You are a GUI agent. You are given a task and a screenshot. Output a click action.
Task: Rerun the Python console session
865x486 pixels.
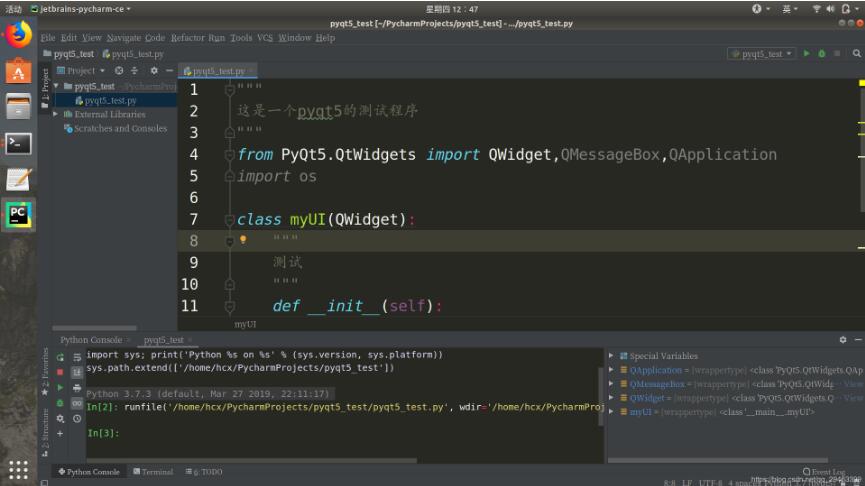click(60, 357)
